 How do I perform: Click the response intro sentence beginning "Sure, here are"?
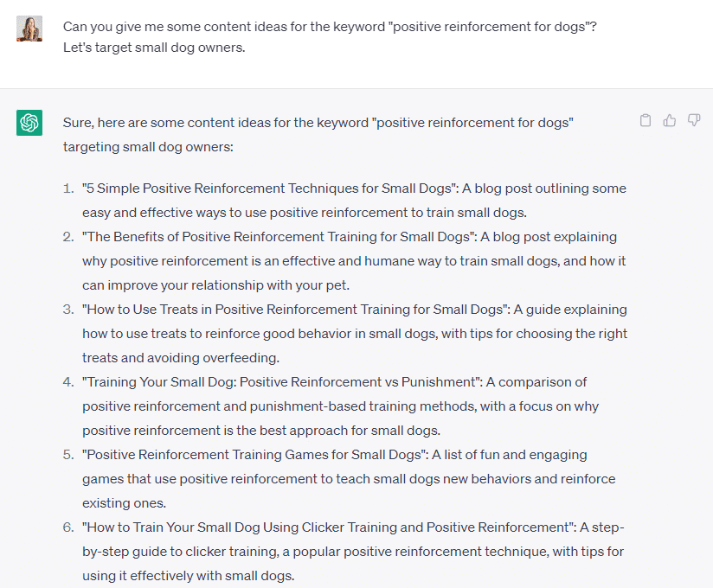tap(318, 135)
